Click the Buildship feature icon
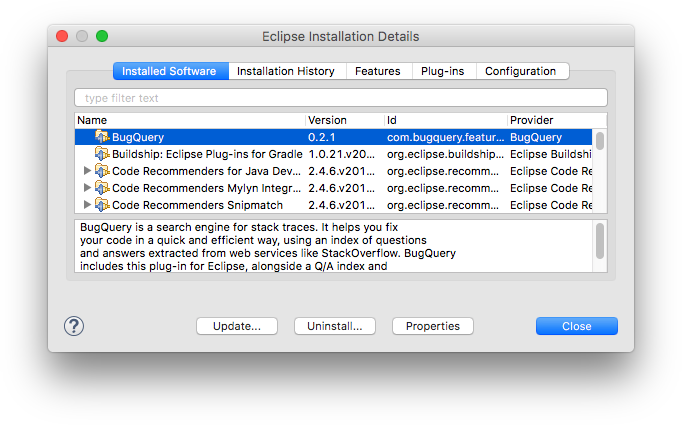The width and height of the screenshot is (682, 425). point(102,154)
